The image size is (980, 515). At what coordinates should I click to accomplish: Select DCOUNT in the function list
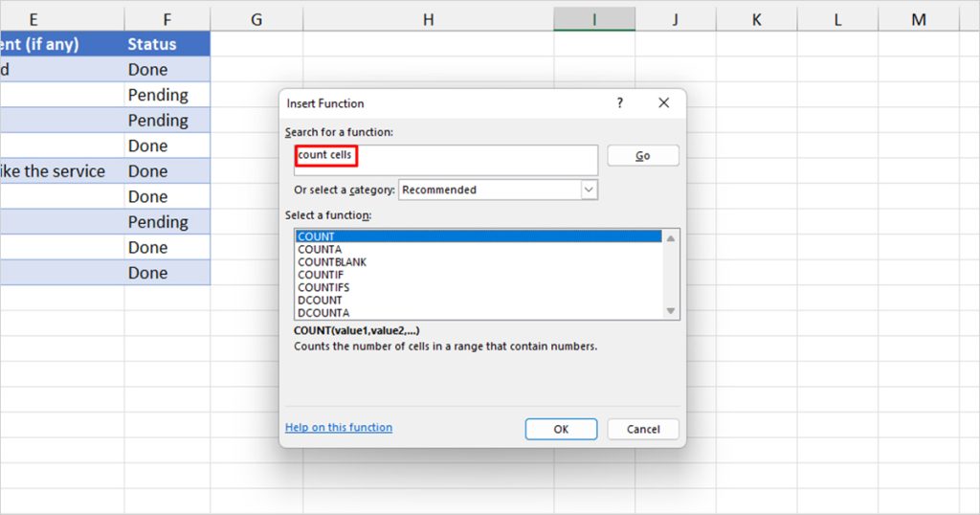point(479,300)
